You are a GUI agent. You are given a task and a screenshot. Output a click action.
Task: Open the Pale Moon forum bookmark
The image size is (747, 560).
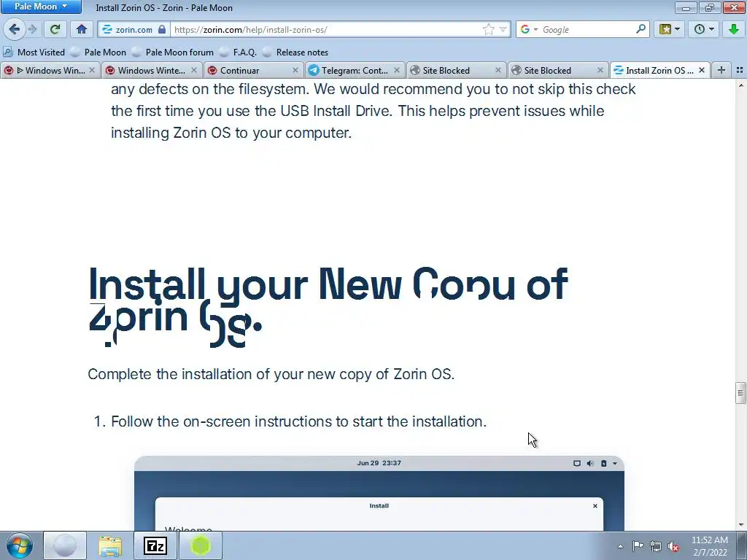[173, 52]
